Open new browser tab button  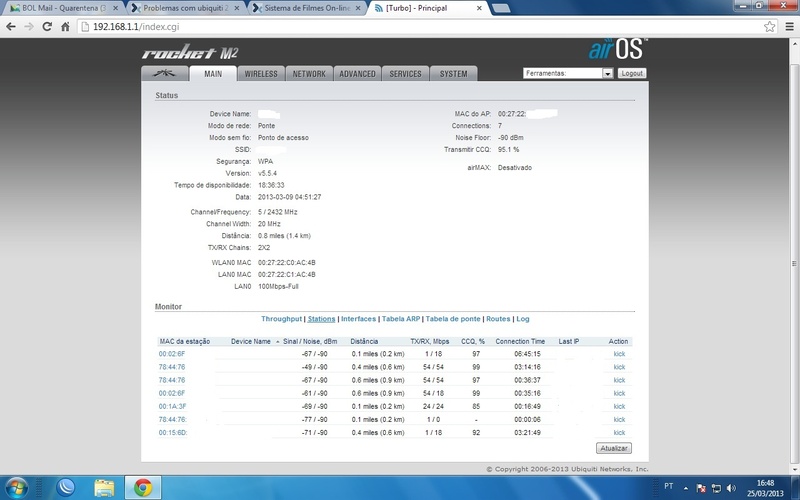[502, 8]
